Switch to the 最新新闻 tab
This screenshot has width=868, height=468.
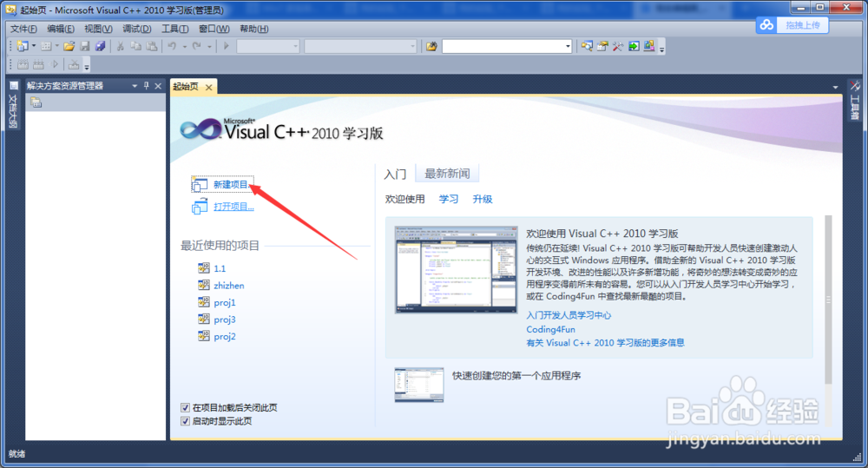[x=447, y=174]
